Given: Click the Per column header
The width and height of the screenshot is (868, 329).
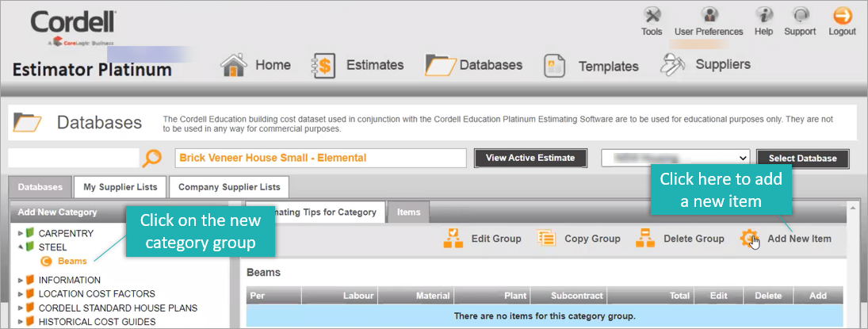Looking at the screenshot, I should point(273,296).
